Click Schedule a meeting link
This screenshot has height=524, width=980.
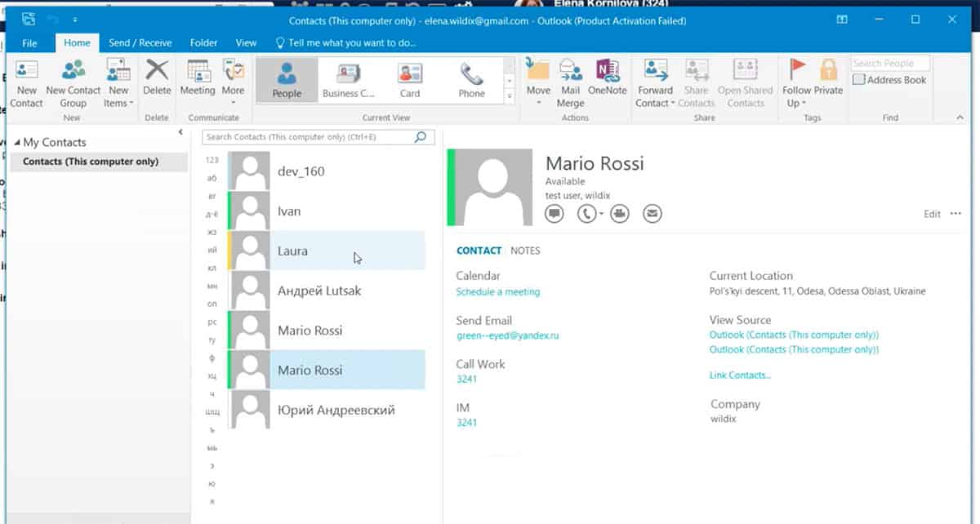click(x=497, y=291)
